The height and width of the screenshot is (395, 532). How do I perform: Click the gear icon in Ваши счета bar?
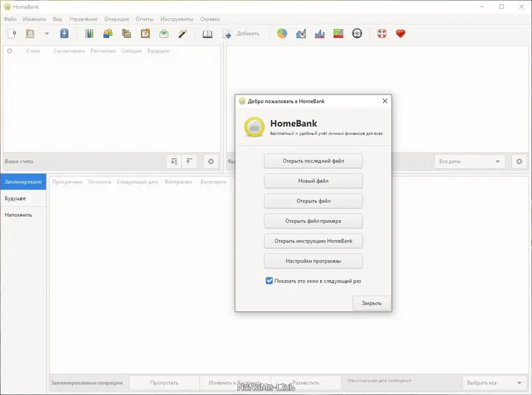tap(211, 161)
